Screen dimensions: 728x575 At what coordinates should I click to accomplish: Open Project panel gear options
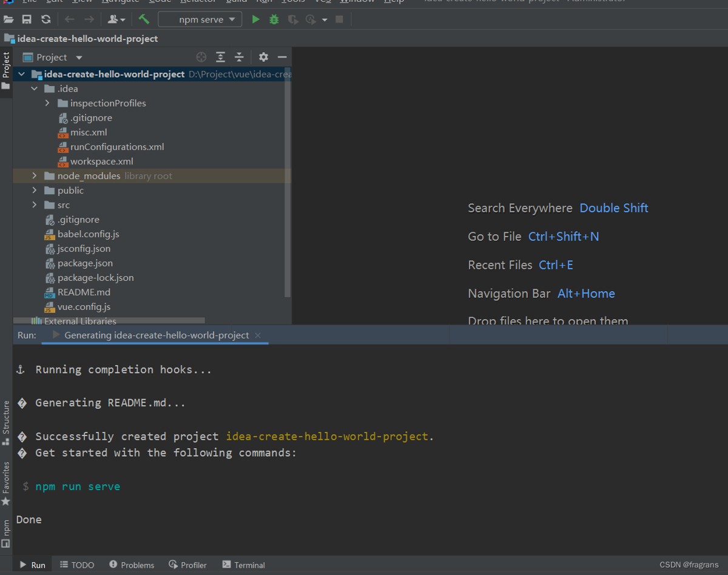pos(263,57)
